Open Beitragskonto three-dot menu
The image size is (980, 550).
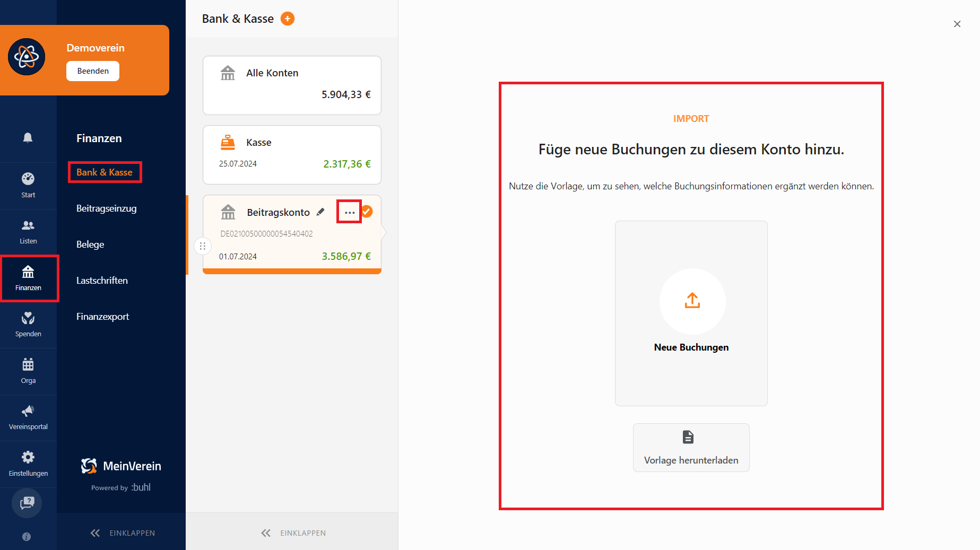(349, 212)
